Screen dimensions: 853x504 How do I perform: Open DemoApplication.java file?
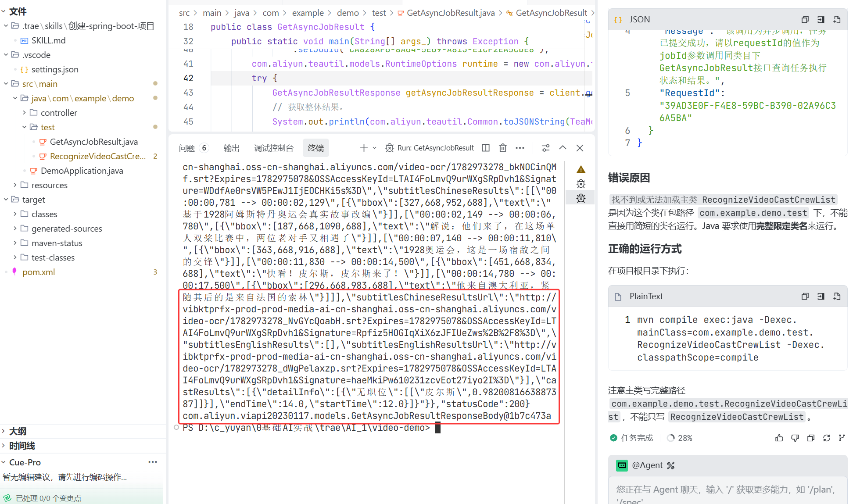point(82,171)
